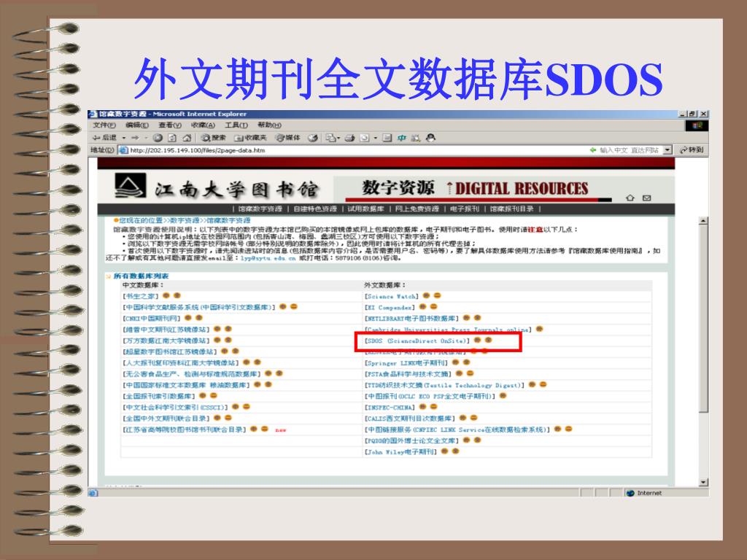The image size is (747, 560).
Task: Open the 中文社会科学引文索引(CSSCI) link
Action: click(175, 407)
